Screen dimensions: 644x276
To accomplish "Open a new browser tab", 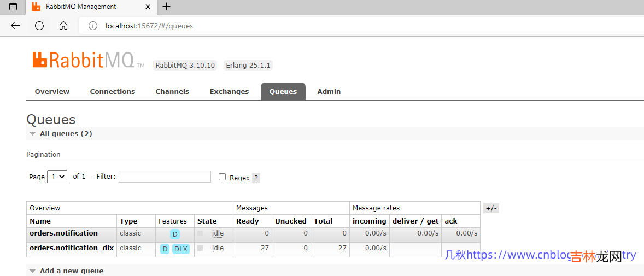I will point(167,7).
